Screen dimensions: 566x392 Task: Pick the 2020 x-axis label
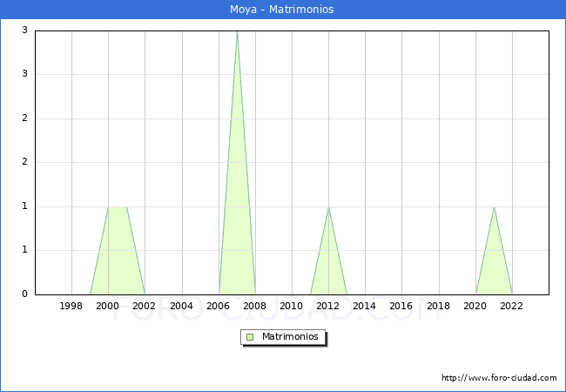475,306
